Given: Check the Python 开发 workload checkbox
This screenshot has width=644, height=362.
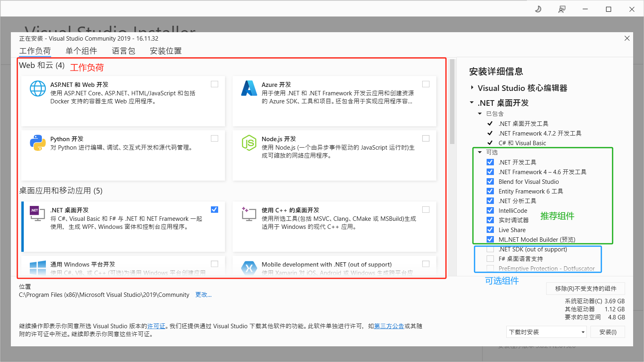Looking at the screenshot, I should (215, 138).
